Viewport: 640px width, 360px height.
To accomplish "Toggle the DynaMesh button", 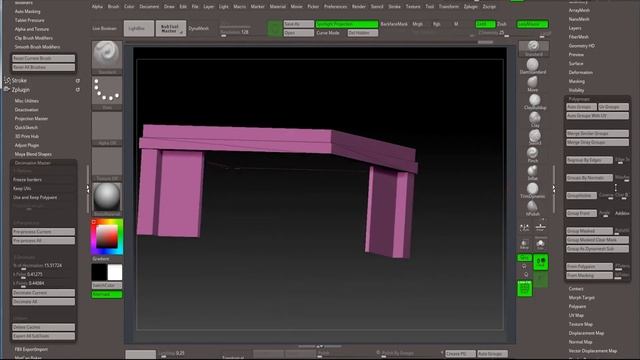I will click(x=199, y=29).
